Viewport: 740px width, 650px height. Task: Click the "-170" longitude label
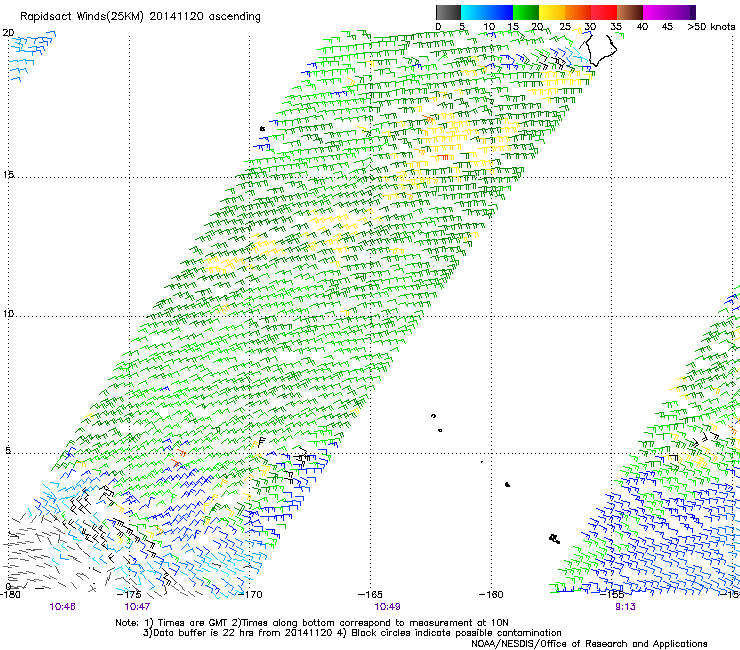[x=249, y=594]
